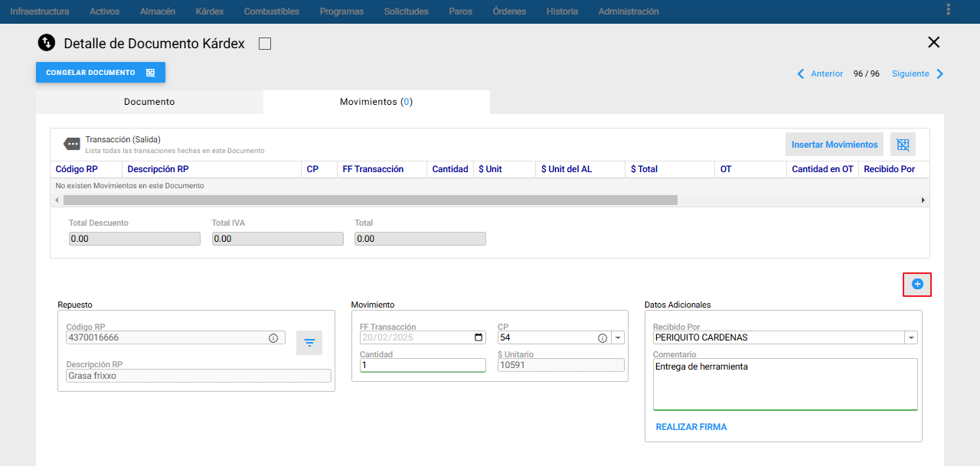The height and width of the screenshot is (466, 980).
Task: Toggle the checkbox beside document title
Action: 265,44
